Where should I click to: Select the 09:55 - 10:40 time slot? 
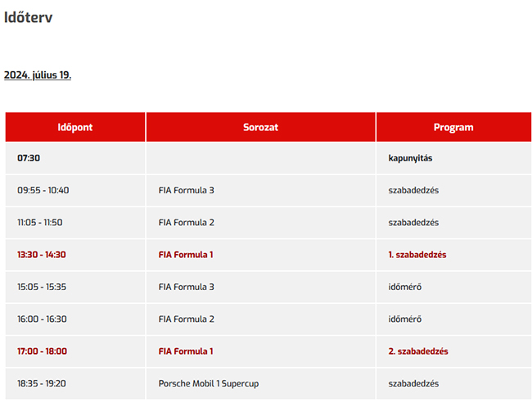tap(43, 190)
